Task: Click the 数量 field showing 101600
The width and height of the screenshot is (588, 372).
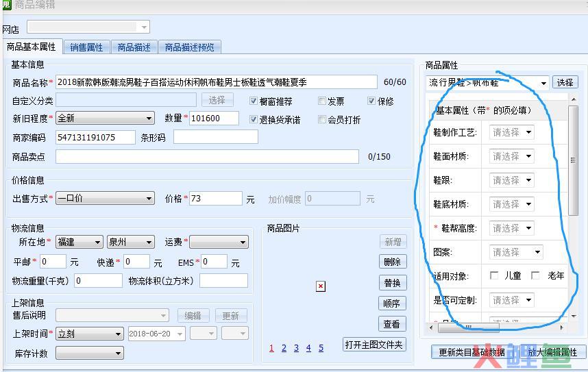Action: (x=214, y=119)
